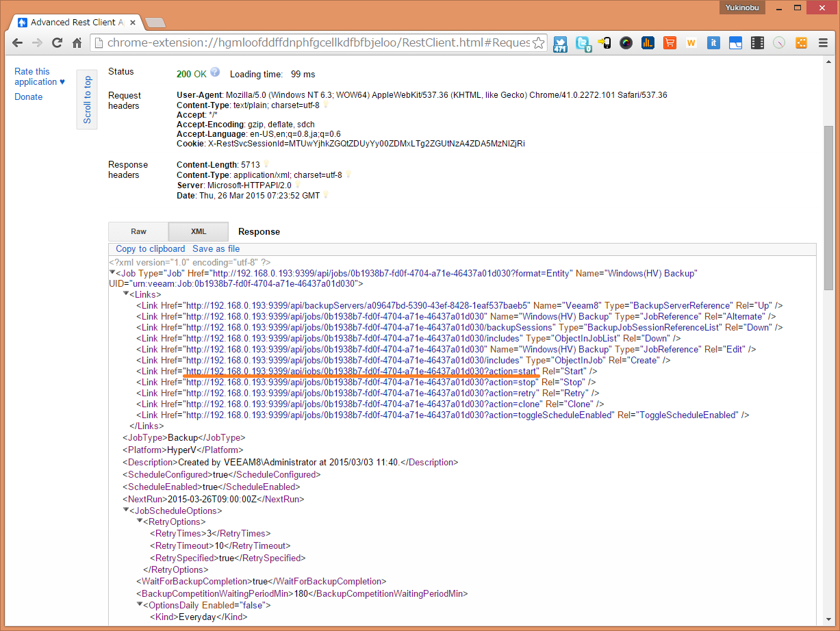
Task: Click the Cookie X-RestSvcSessionId value
Action: pyautogui.click(x=366, y=144)
